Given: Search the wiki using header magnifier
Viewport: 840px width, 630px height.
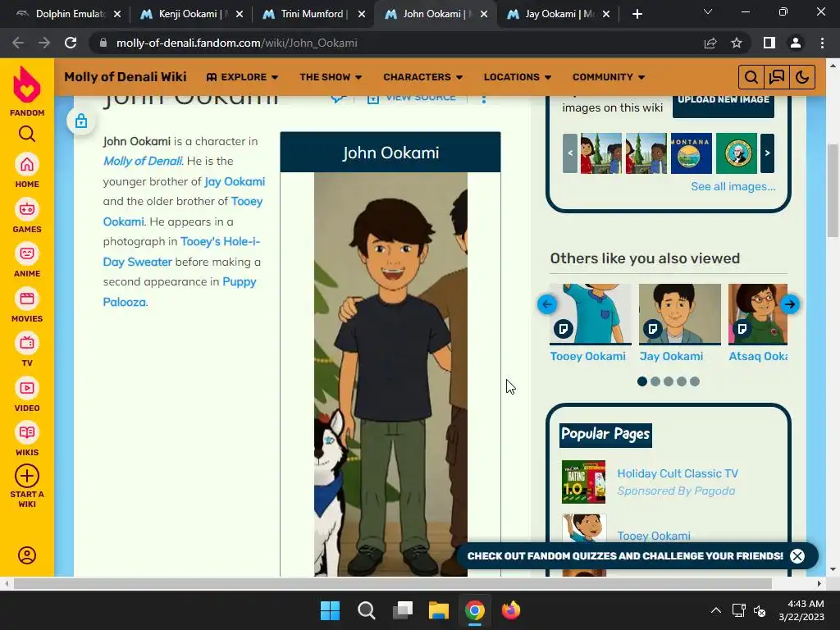Looking at the screenshot, I should click(x=751, y=77).
